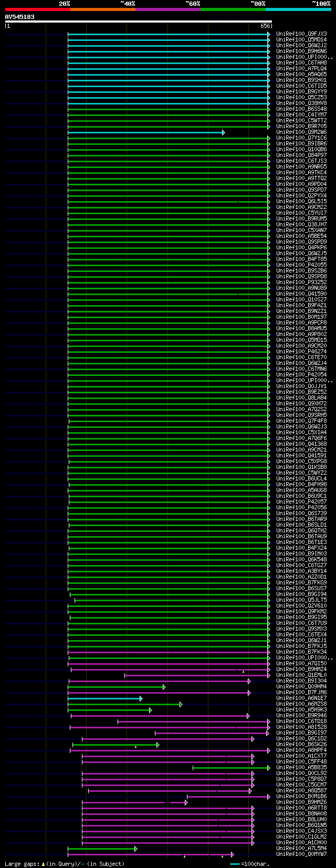Select hit label UniRef100_Q1EML0
Image resolution: width=336 pixels, height=868 pixels.
301,675
